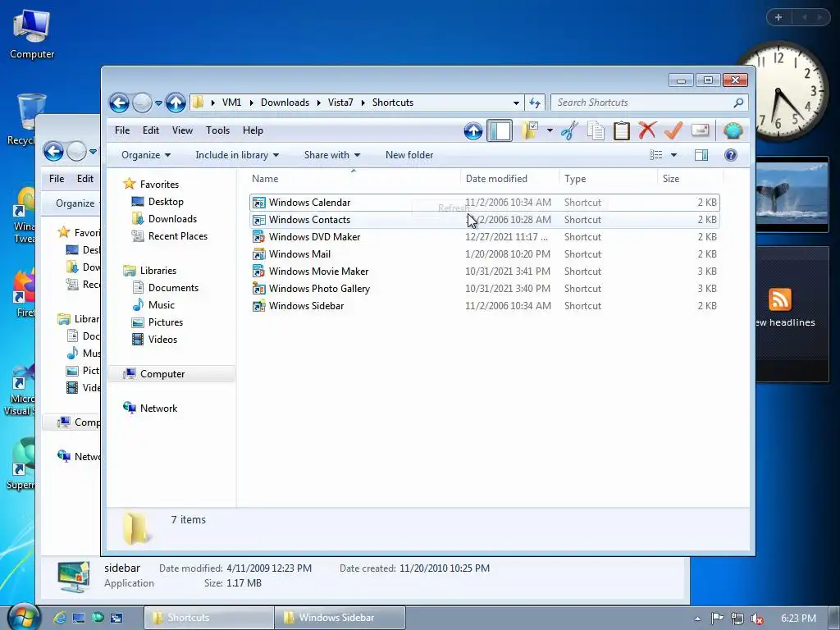Click the Copy pages icon in the toolbar
The height and width of the screenshot is (630, 840).
click(596, 130)
